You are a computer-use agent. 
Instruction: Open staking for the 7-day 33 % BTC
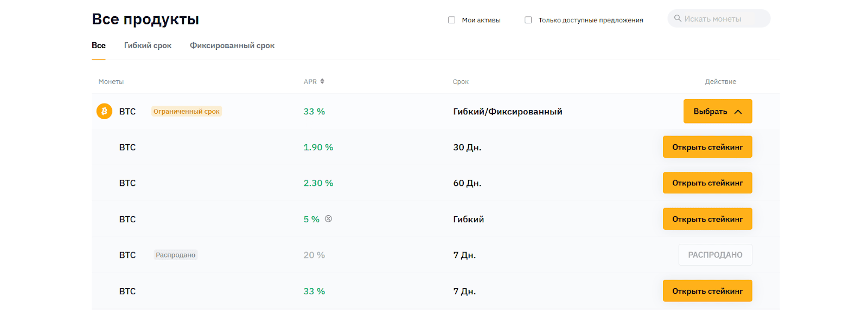(707, 291)
